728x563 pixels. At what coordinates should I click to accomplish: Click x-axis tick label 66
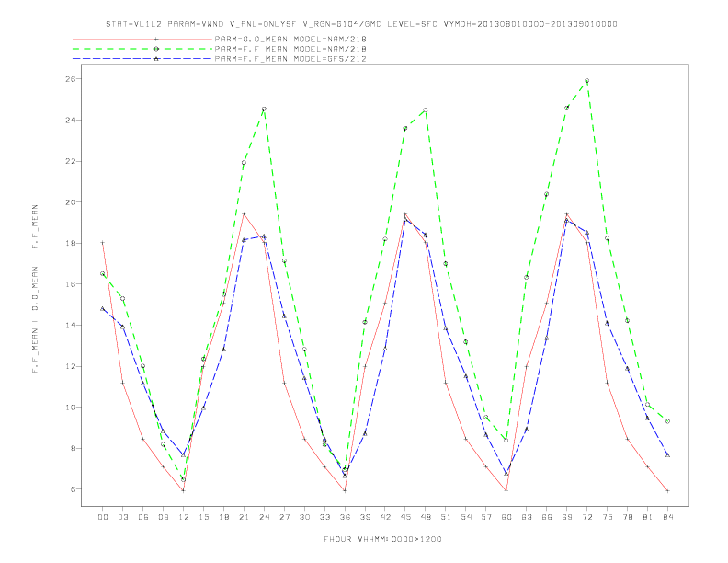pyautogui.click(x=547, y=517)
